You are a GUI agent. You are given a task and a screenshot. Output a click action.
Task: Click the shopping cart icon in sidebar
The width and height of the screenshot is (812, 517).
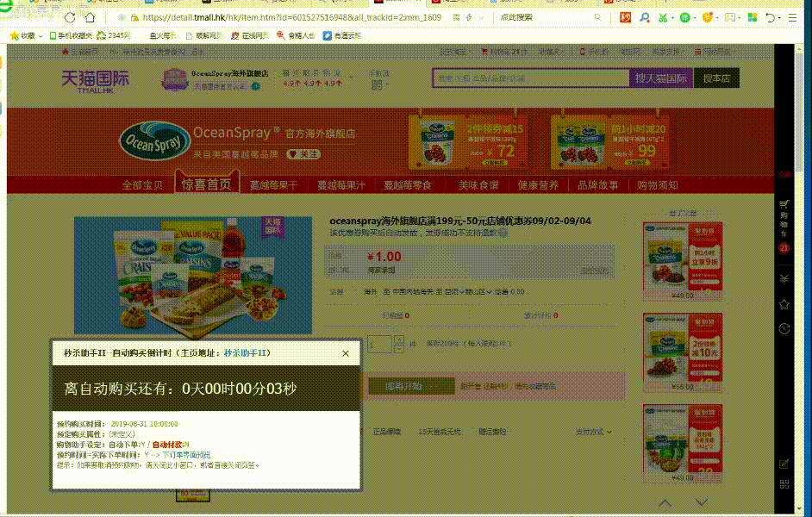click(784, 204)
